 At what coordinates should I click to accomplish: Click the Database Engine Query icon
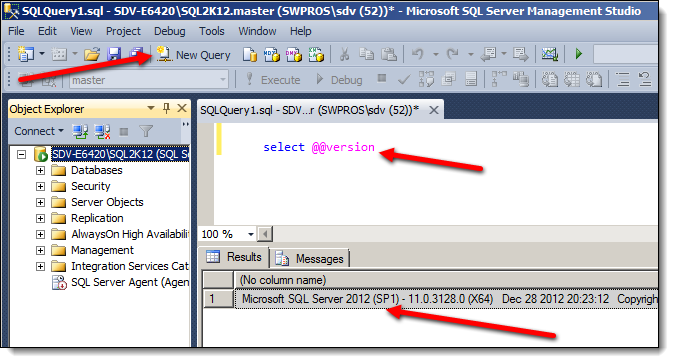(250, 55)
